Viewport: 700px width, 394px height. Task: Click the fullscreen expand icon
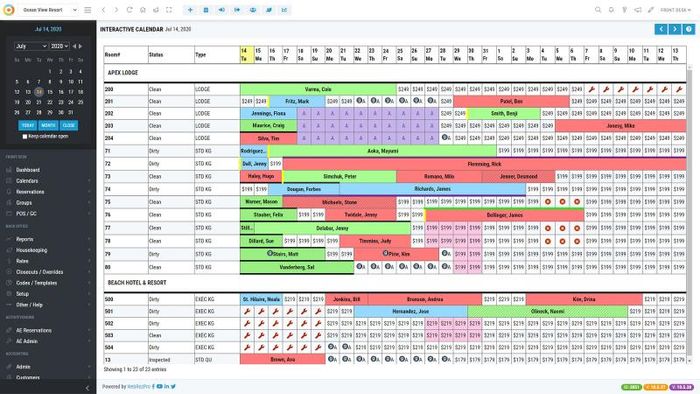click(x=169, y=10)
